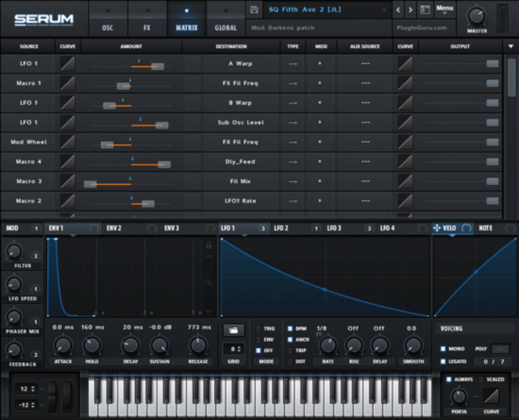Click the save preset floppy icon
The width and height of the screenshot is (519, 420).
(254, 9)
